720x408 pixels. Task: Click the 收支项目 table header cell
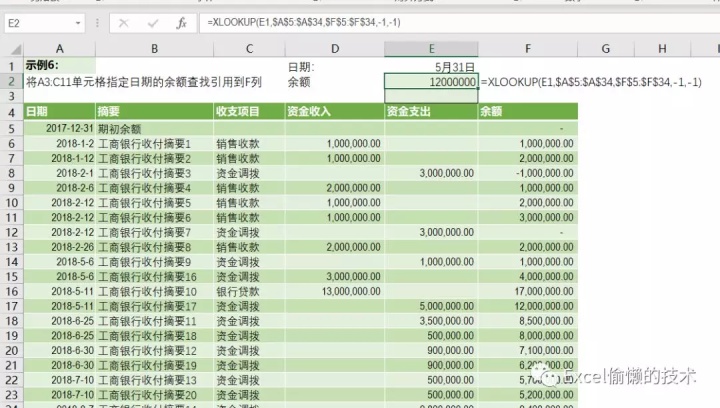tap(249, 112)
